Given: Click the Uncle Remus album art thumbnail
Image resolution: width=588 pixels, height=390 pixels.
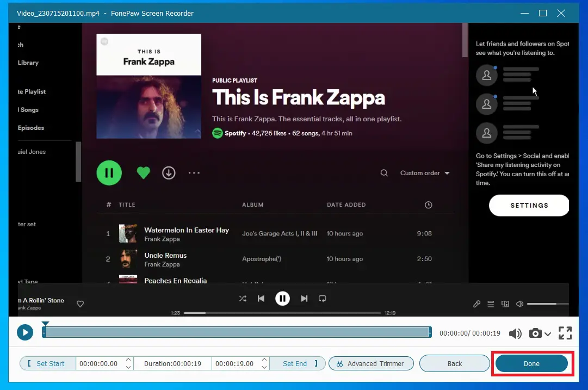Looking at the screenshot, I should 128,259.
